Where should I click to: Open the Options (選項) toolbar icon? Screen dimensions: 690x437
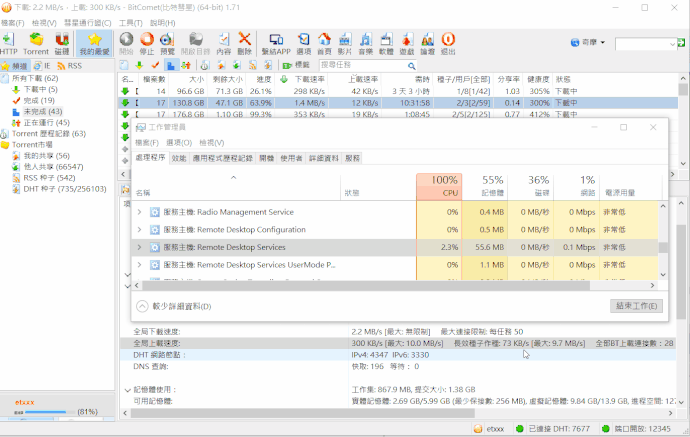coord(304,44)
